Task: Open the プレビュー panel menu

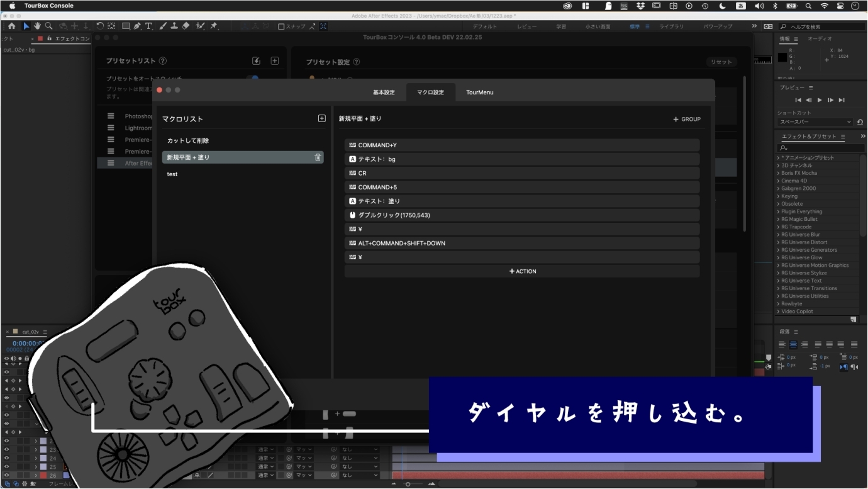Action: (x=811, y=87)
